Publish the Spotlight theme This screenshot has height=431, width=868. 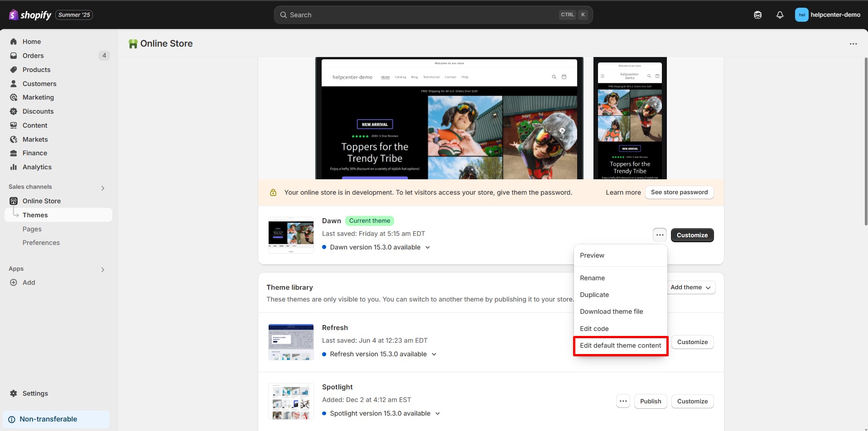651,401
